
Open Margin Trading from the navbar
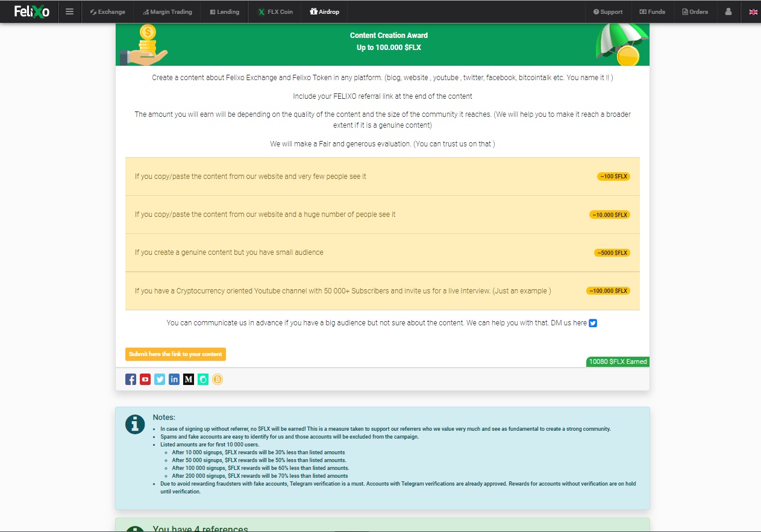coord(168,11)
